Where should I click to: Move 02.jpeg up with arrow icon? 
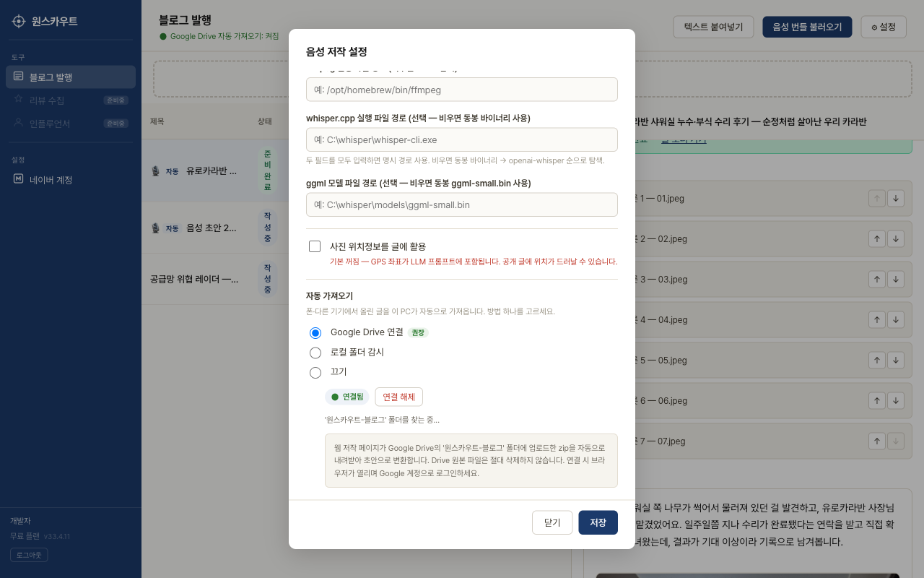(x=877, y=239)
